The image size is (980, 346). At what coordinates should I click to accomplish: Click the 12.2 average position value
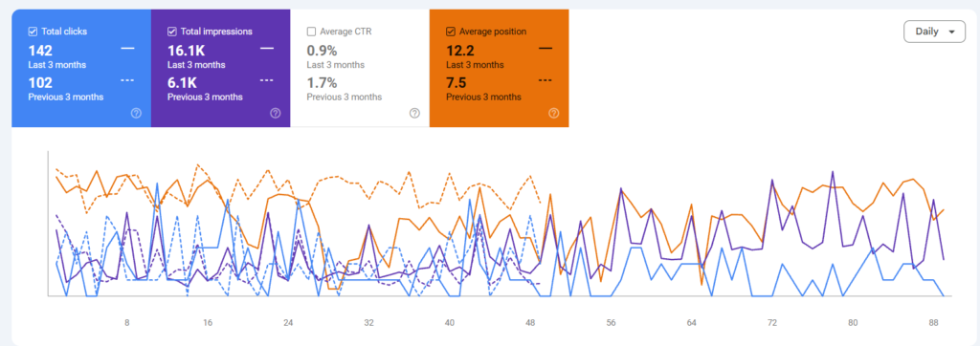point(460,51)
